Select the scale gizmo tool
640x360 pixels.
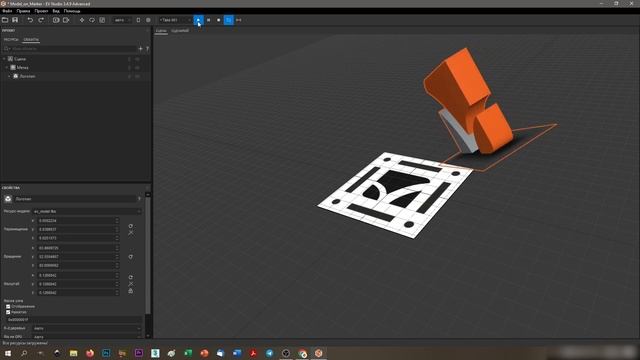102,20
